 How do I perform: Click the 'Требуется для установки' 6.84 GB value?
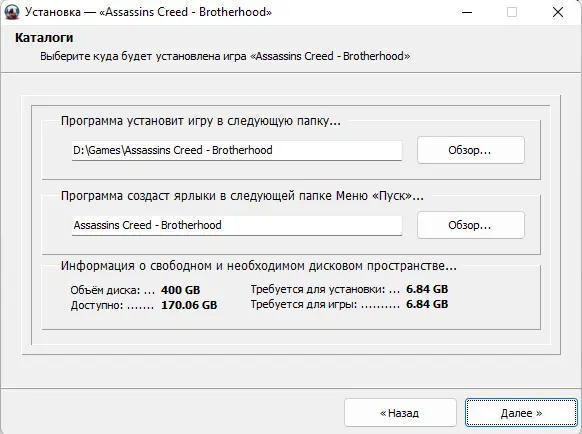[427, 289]
